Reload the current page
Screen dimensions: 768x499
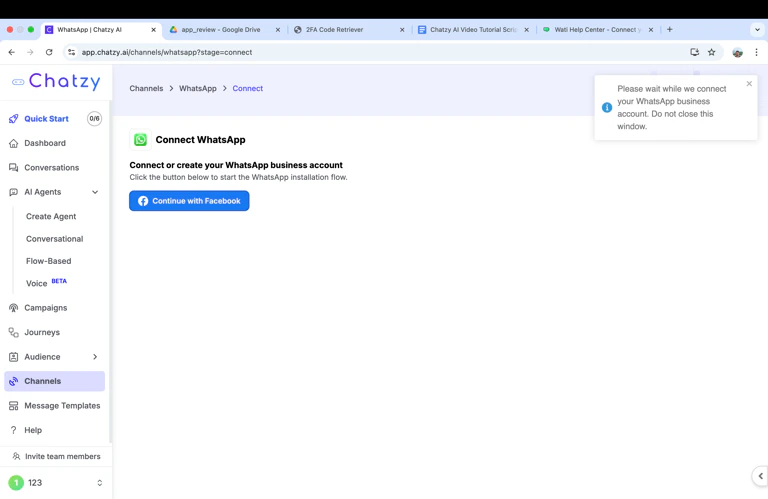(49, 52)
